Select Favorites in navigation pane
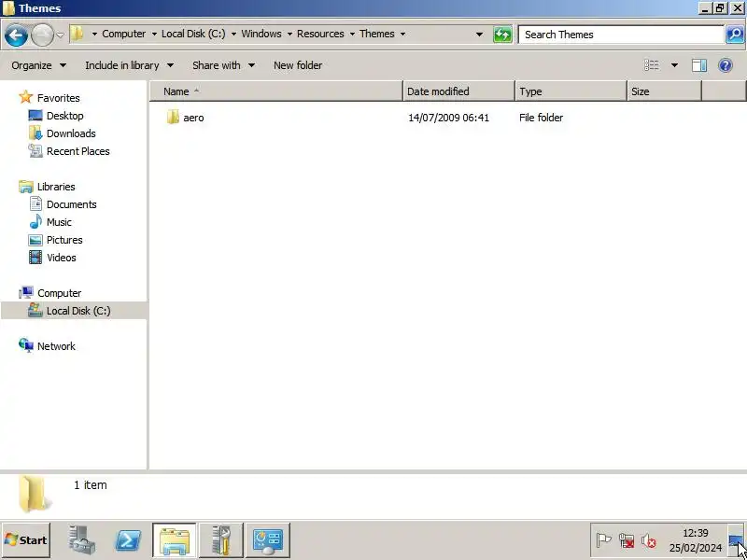Viewport: 747px width, 560px height. [x=58, y=98]
